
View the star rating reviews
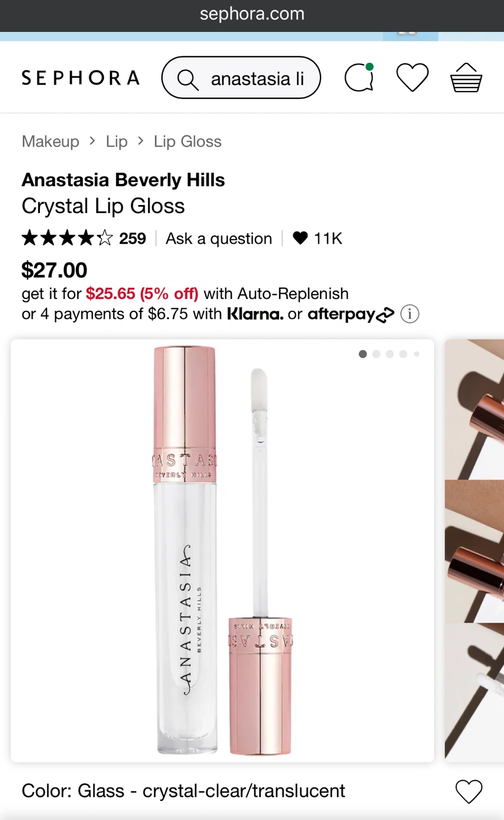coord(67,238)
